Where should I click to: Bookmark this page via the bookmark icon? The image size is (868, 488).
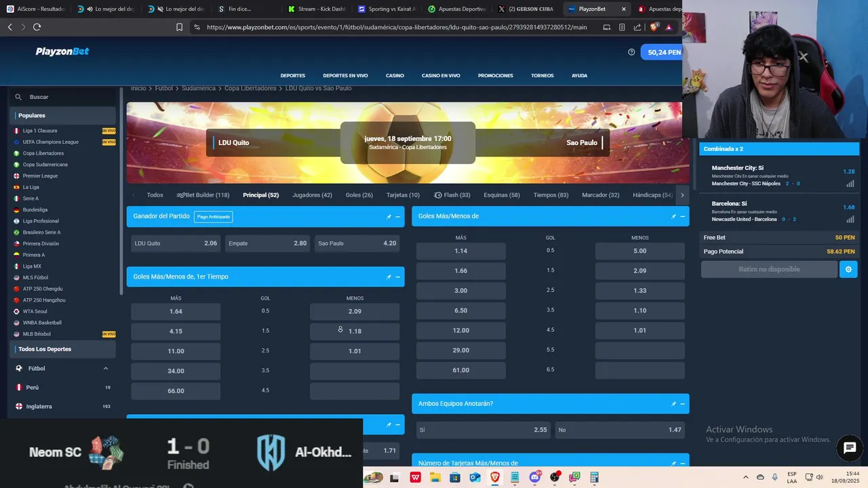(x=179, y=27)
